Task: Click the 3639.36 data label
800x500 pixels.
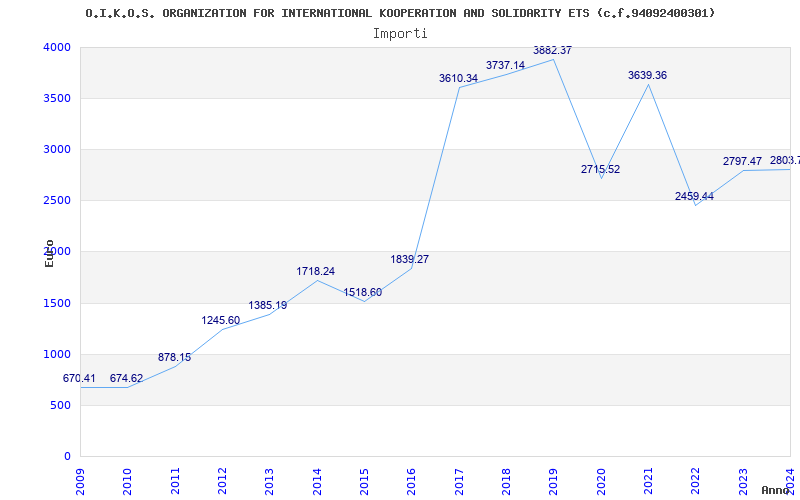Action: tap(647, 76)
